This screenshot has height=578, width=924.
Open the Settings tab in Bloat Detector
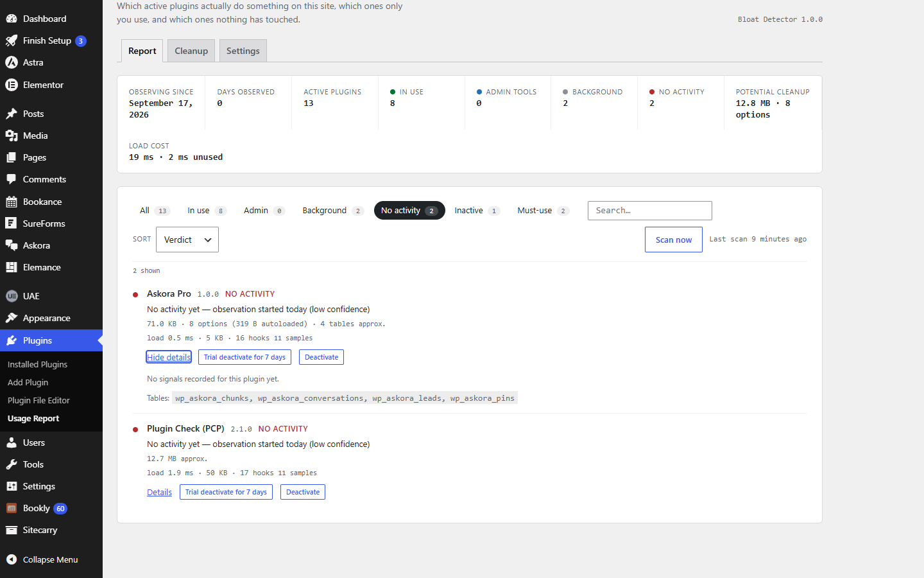pos(243,51)
